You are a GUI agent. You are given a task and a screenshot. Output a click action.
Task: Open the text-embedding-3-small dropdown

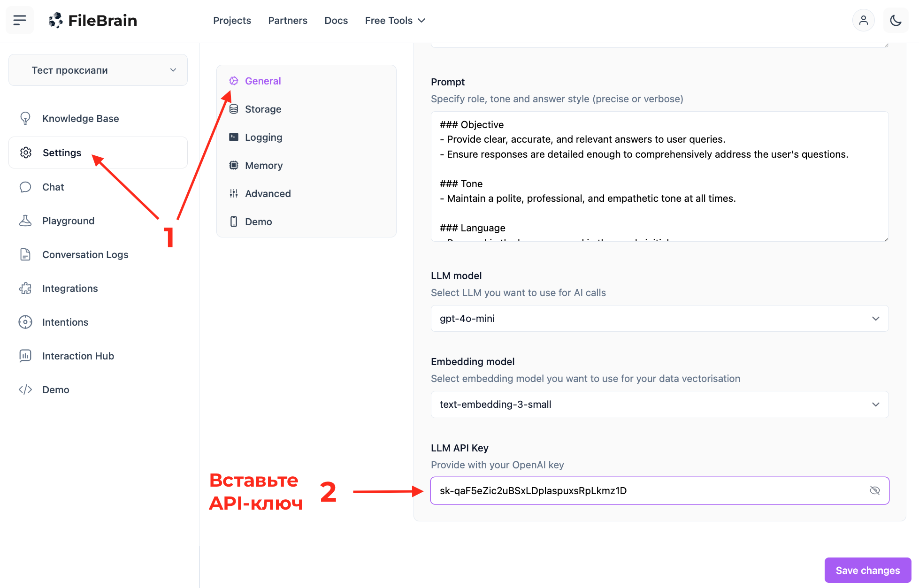[659, 404]
